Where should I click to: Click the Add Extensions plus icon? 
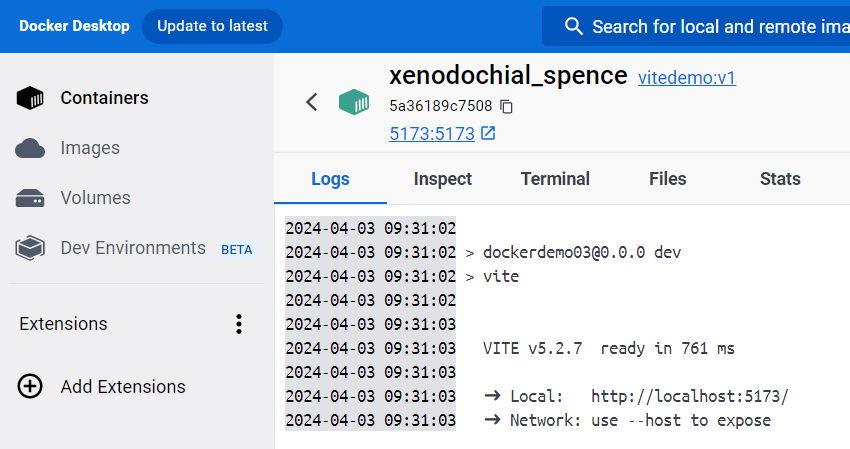[30, 387]
